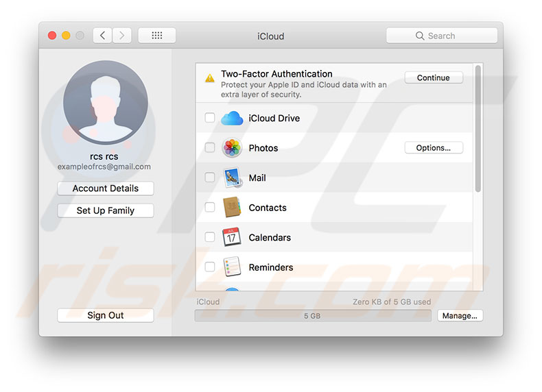Viewport: 542px width, 392px height.
Task: Click the Mail label
Action: pos(257,178)
